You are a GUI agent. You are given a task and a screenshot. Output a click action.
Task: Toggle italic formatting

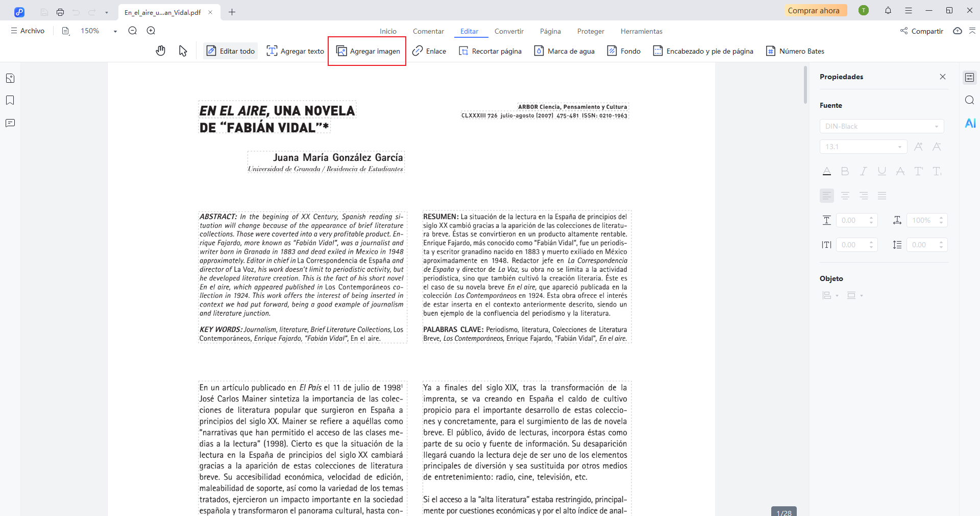coord(864,171)
